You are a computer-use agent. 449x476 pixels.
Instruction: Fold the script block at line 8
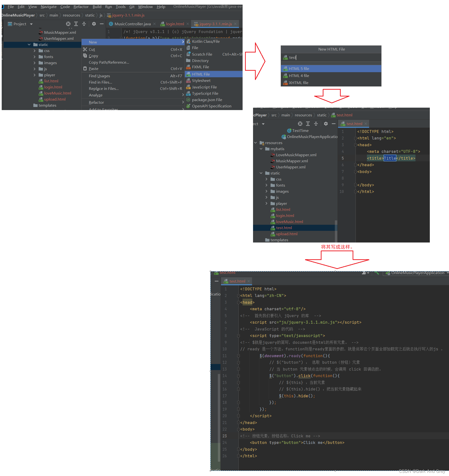(x=238, y=336)
